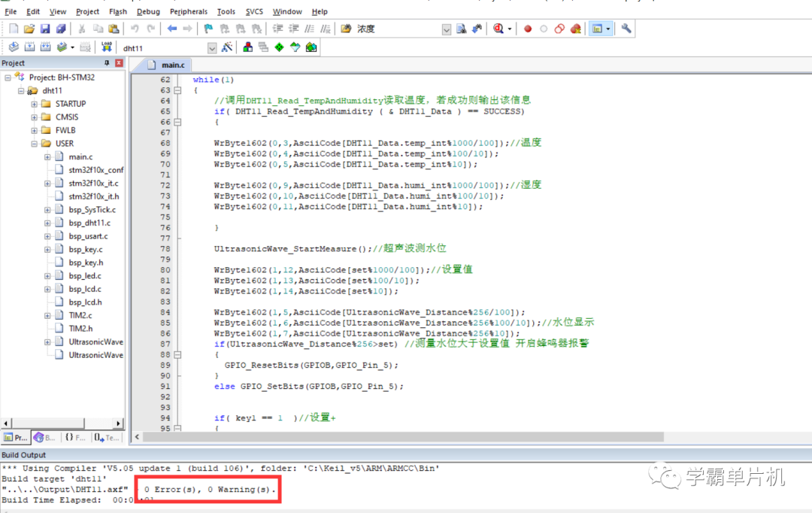Collapse the Project: BH-STM32 node

click(8, 77)
